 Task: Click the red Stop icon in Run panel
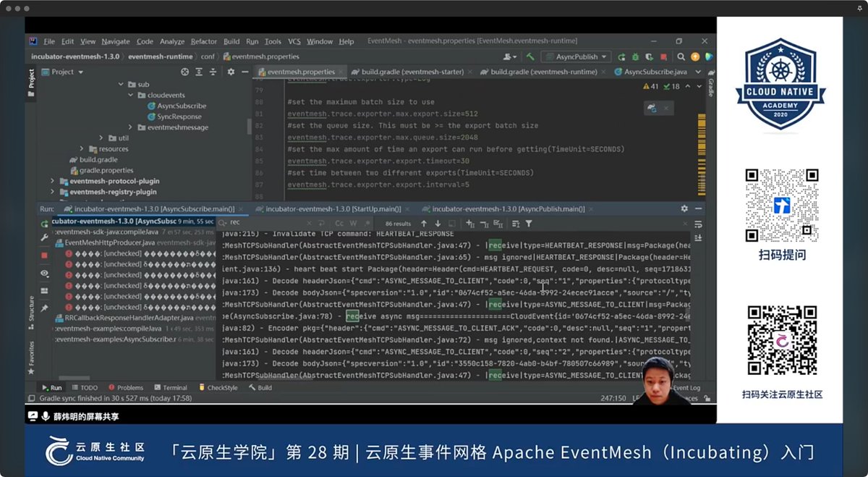click(x=44, y=255)
